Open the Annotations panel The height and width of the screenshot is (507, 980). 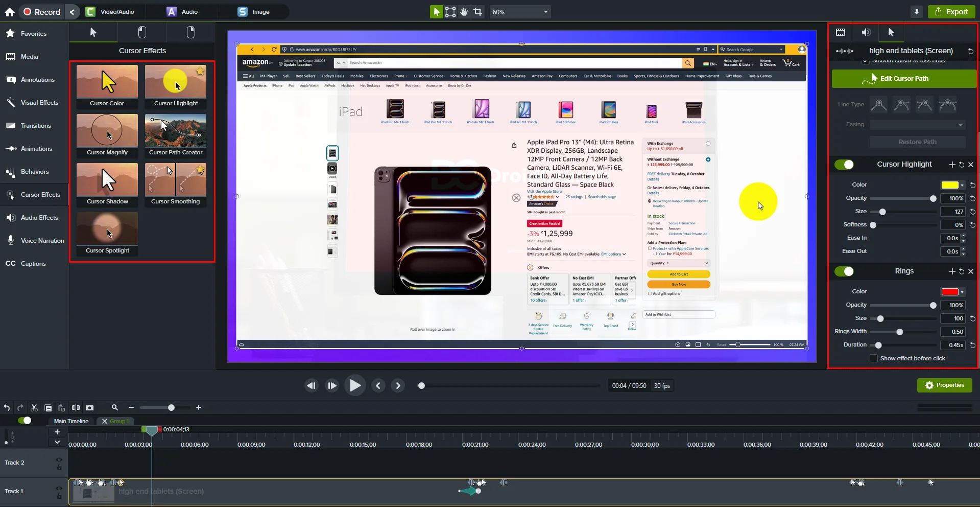point(37,80)
